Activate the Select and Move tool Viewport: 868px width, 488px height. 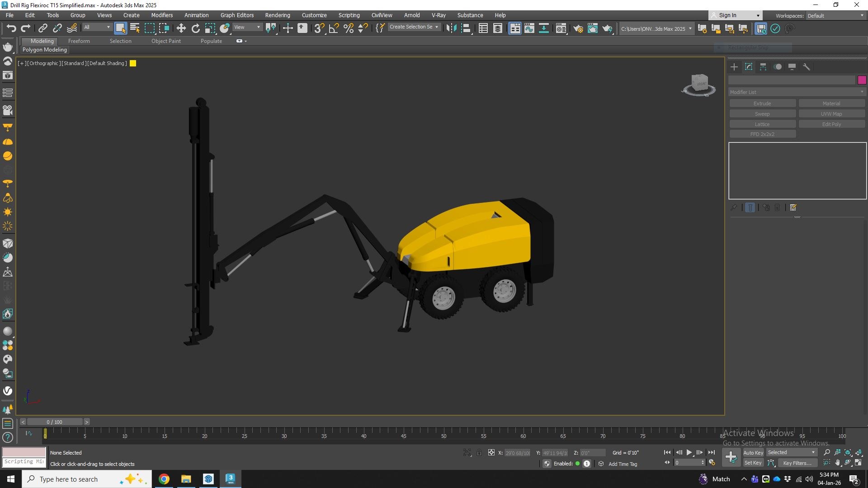(181, 28)
